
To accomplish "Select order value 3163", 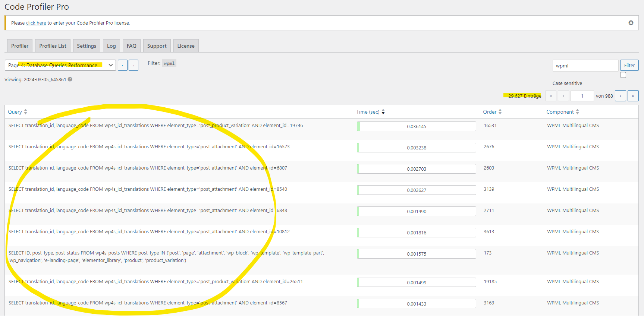I will [489, 303].
